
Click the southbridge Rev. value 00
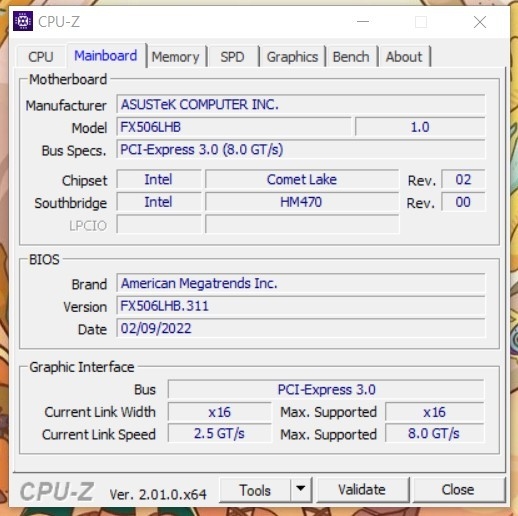point(463,202)
